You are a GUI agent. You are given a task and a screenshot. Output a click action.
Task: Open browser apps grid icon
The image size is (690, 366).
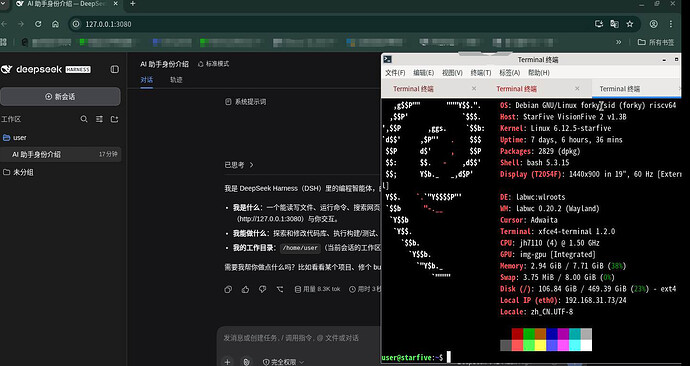[4, 42]
